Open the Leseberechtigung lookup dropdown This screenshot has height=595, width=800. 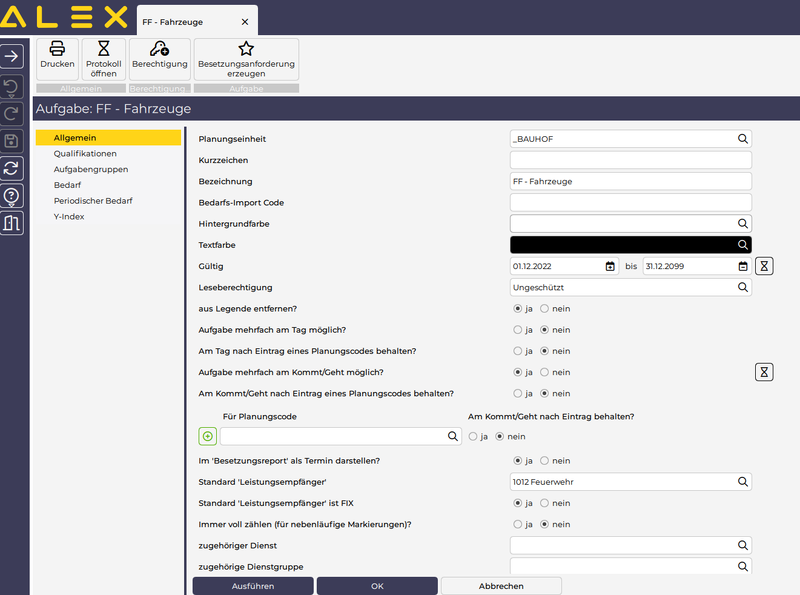[x=743, y=287]
